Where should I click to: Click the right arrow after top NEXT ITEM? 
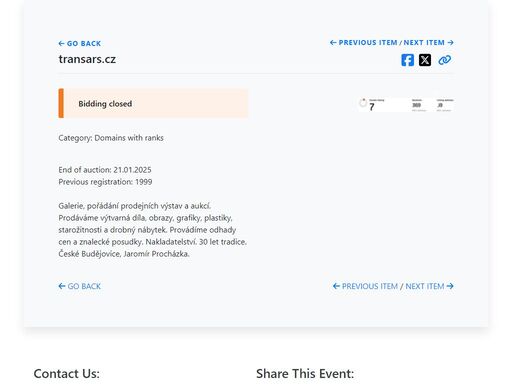[450, 42]
